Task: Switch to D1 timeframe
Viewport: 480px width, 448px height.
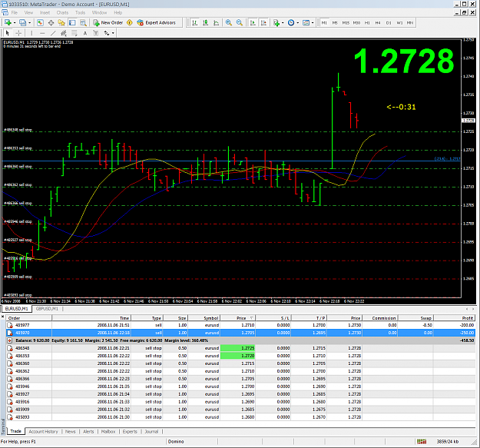Action: click(x=389, y=22)
